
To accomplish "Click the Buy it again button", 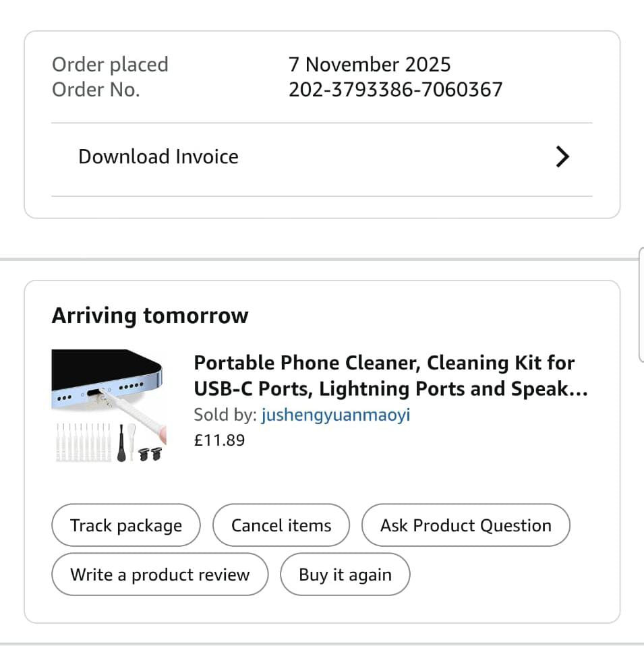I will [345, 575].
